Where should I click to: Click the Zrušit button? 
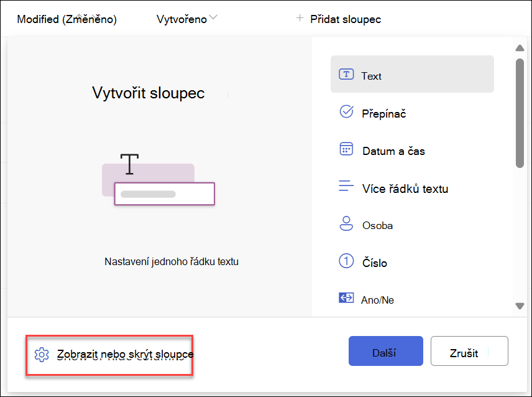coord(469,351)
